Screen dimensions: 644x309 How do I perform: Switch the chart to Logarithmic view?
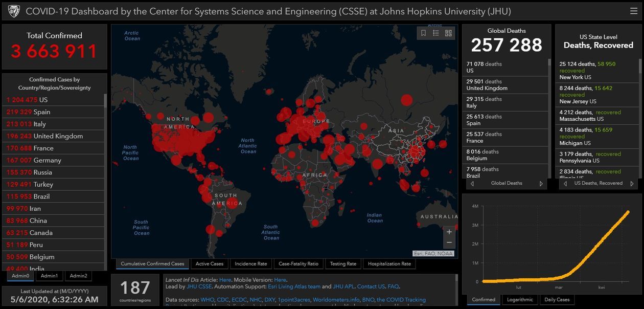(x=520, y=300)
